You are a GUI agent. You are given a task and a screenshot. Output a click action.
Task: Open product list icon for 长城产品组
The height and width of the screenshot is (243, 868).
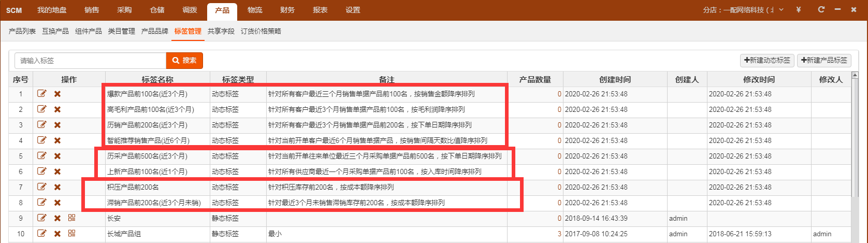tap(72, 234)
